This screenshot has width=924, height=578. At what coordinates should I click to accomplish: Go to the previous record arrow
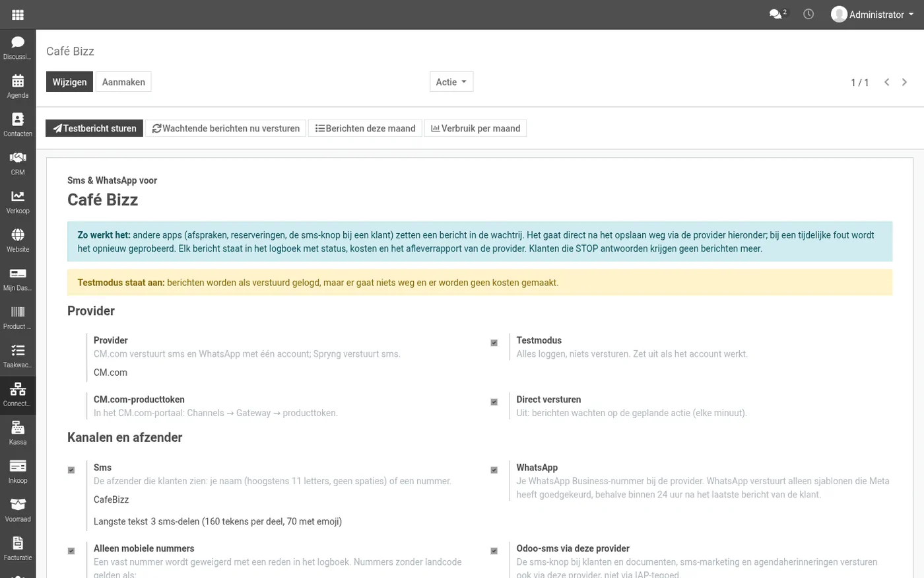click(887, 82)
